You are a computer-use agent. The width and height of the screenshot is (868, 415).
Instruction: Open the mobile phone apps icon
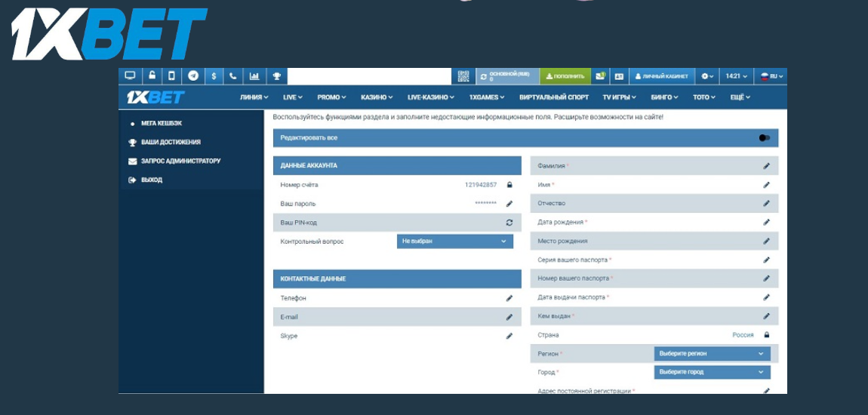171,75
